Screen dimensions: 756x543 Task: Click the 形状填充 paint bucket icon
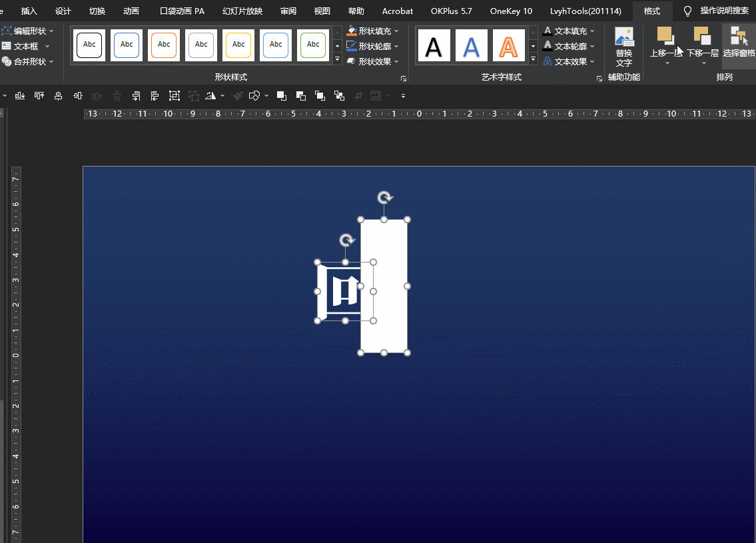[x=352, y=31]
